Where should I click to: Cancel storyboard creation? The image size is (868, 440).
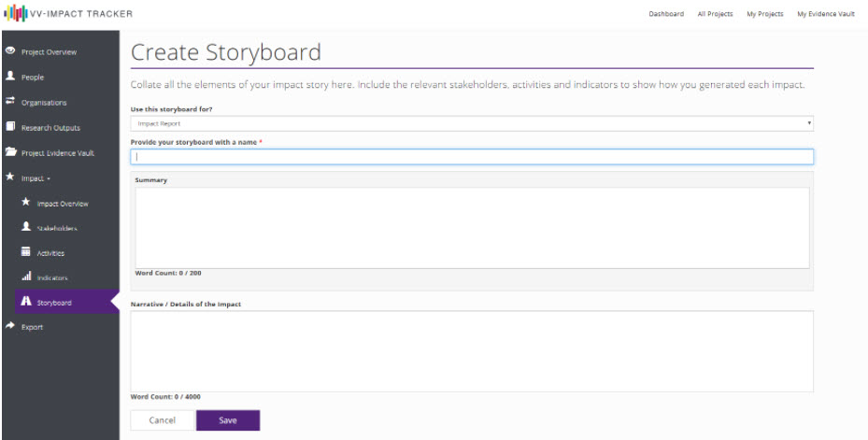tap(163, 420)
